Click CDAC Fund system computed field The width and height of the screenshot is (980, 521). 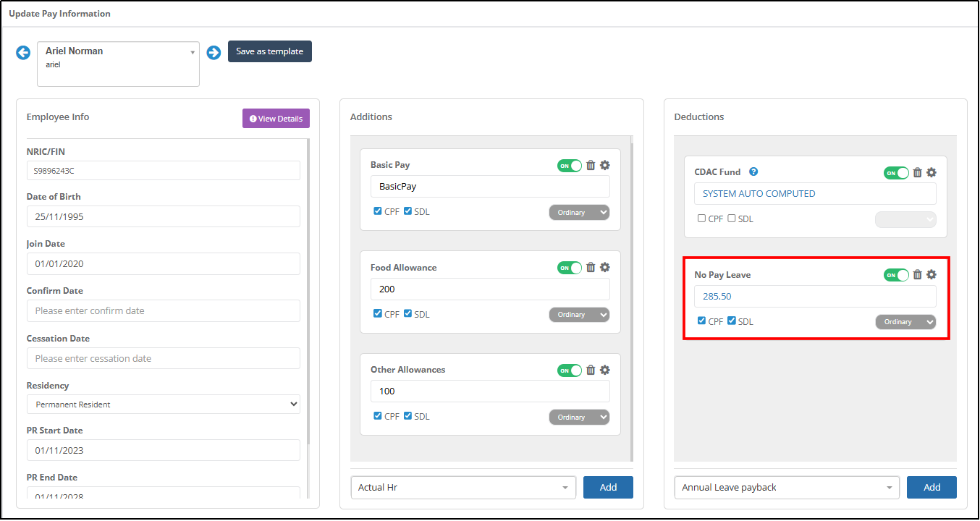815,193
